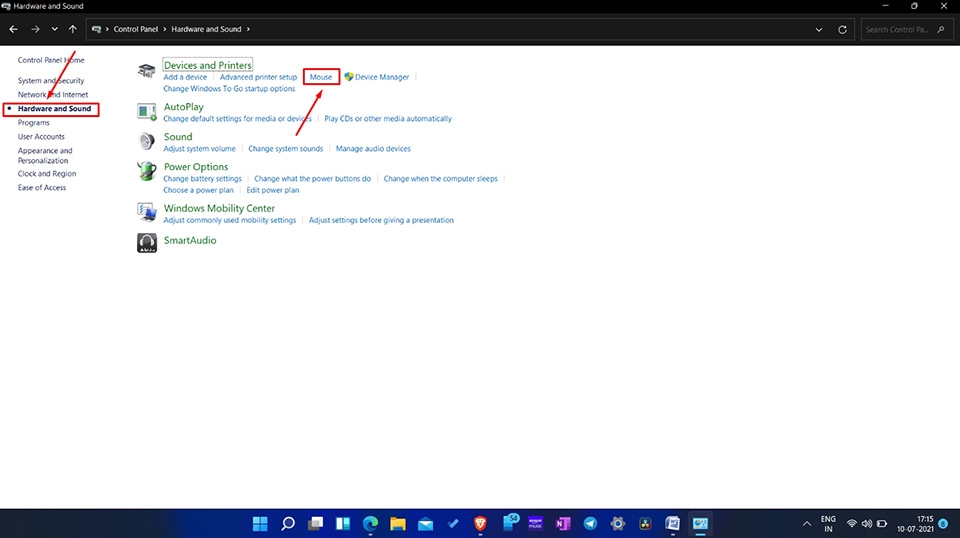
Task: Click the Power Options battery icon
Action: coord(147,172)
